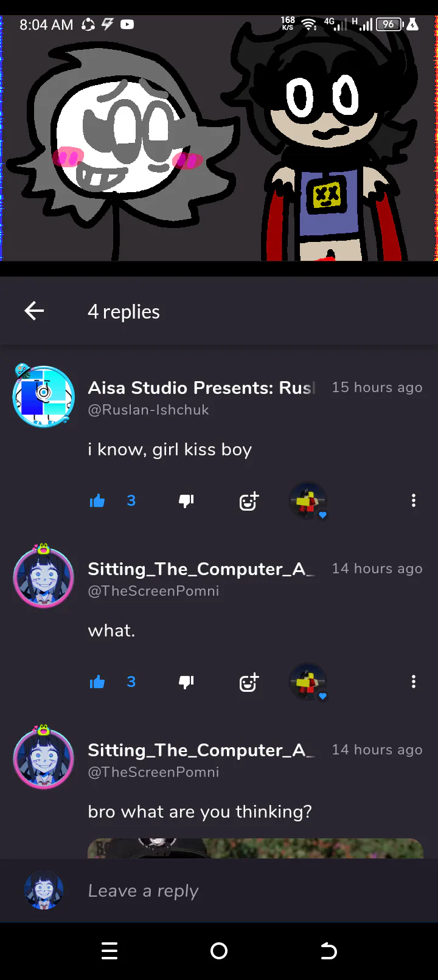Image resolution: width=438 pixels, height=980 pixels.
Task: Open @TheScreenPomni handle under the "what." comment
Action: point(153,591)
